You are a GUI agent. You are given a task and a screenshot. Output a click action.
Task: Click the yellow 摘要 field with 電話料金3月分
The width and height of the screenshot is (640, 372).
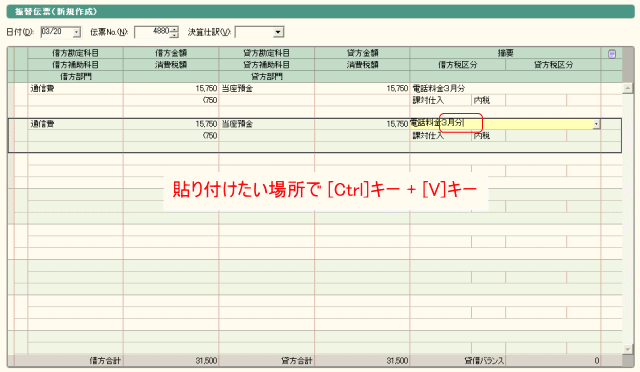click(501, 124)
